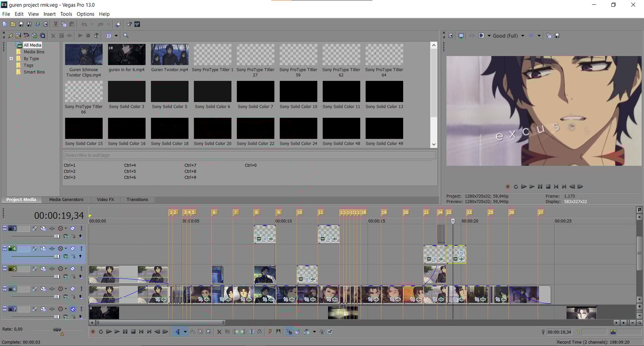Switch to the Media Generators tab
The image size is (644, 346).
pos(66,199)
